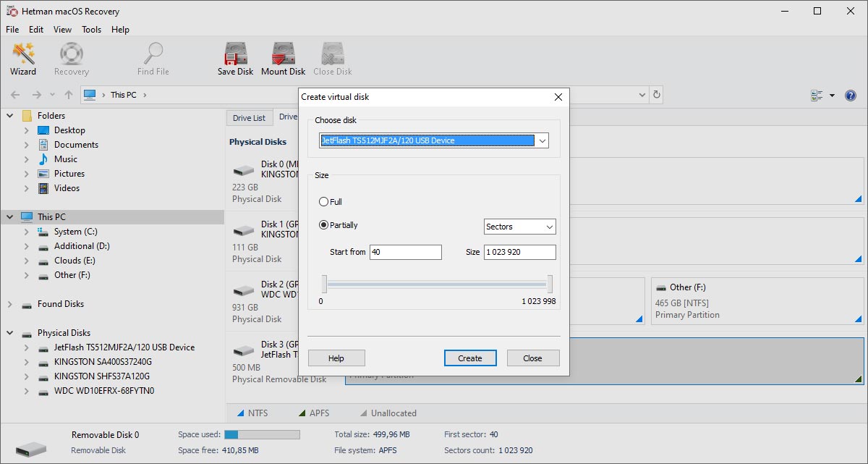
Task: Go forward with the right arrow
Action: coord(36,95)
